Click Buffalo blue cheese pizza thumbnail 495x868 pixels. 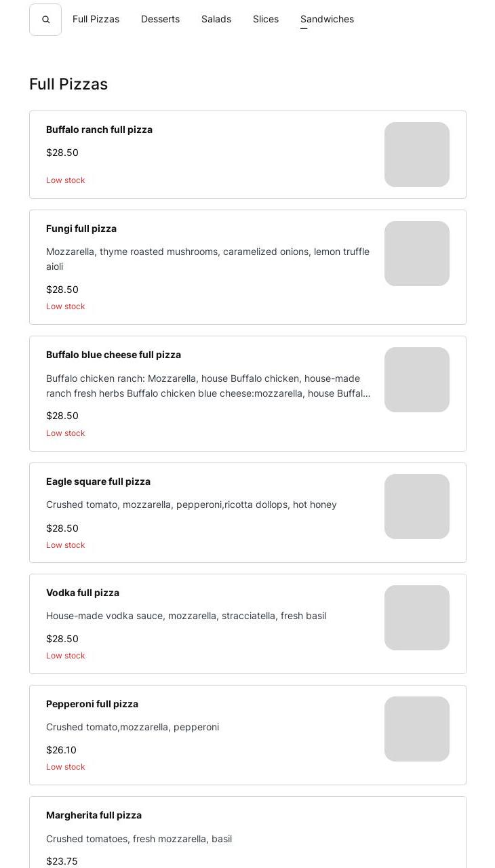[x=416, y=380]
